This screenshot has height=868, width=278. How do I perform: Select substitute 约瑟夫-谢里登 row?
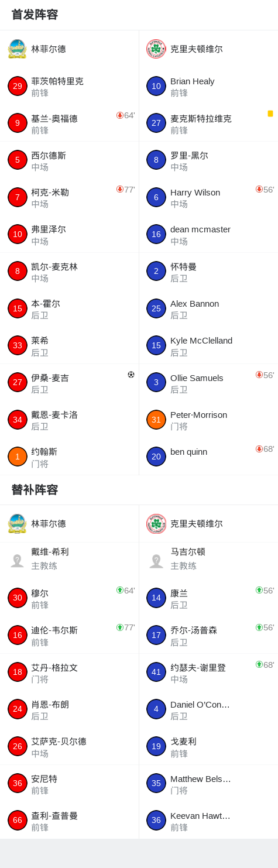coord(208,672)
